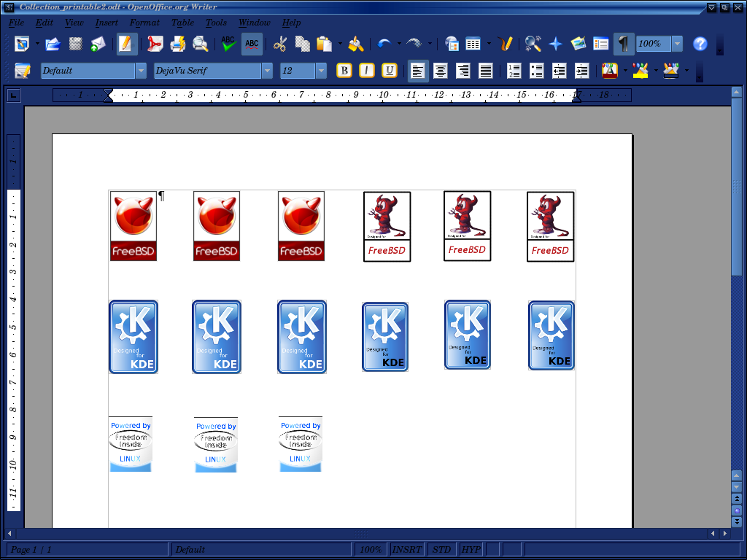Apply Highlighting color swatch
747x560 pixels.
click(x=640, y=71)
